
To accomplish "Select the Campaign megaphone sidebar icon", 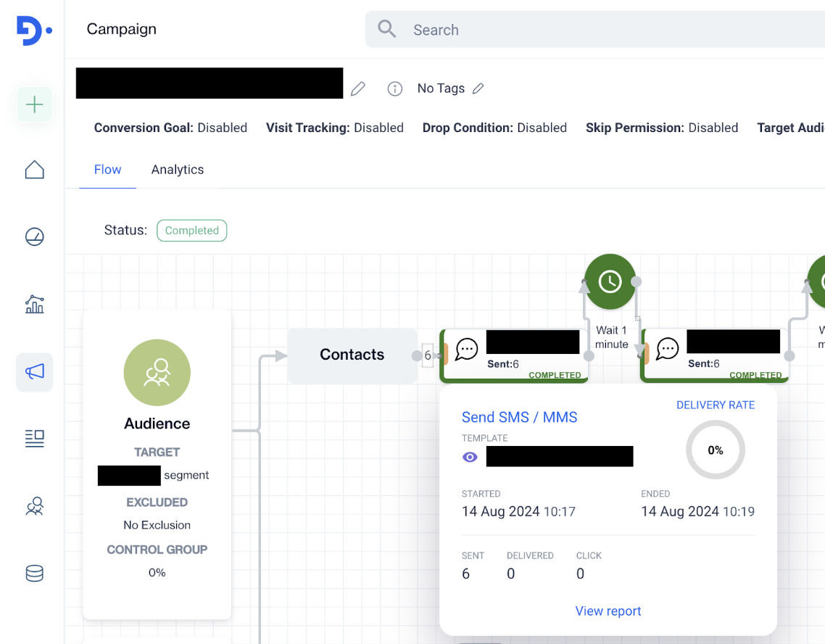I will pos(35,372).
